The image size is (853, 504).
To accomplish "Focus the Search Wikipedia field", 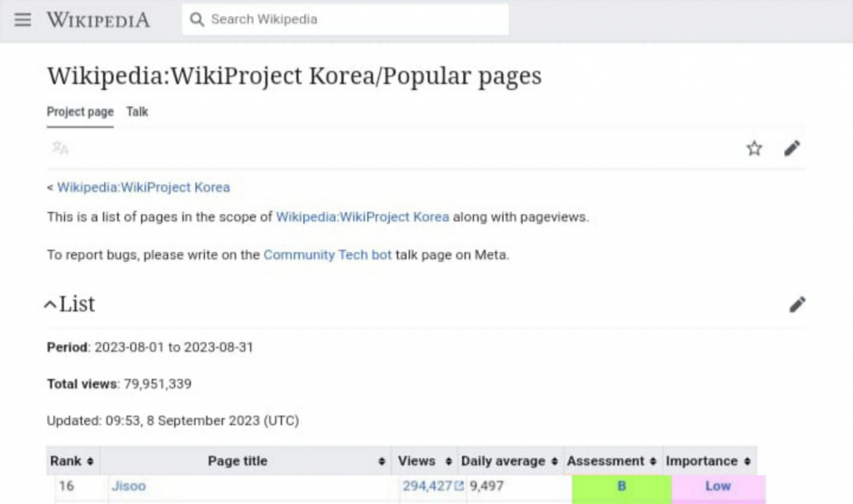I will pos(345,20).
